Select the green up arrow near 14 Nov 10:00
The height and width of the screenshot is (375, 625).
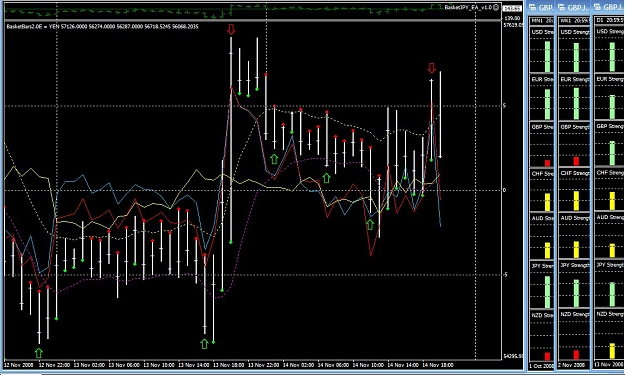[x=370, y=225]
